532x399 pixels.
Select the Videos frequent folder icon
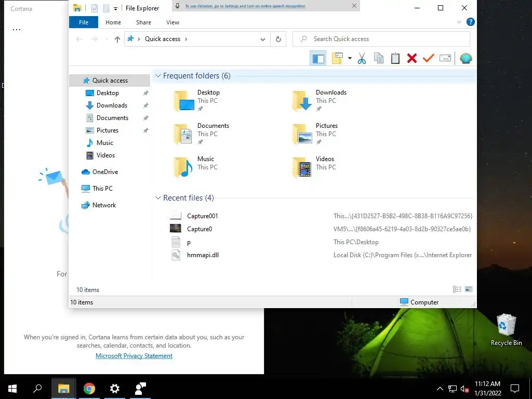302,167
